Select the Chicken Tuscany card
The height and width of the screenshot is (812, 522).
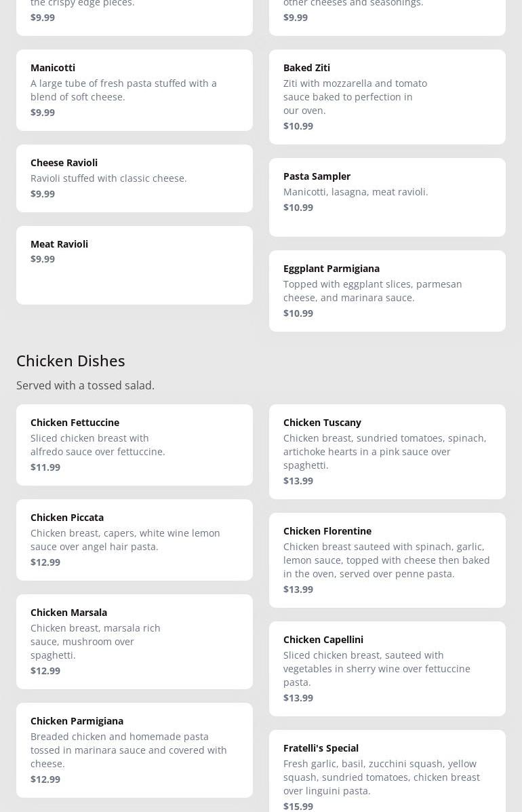387,451
